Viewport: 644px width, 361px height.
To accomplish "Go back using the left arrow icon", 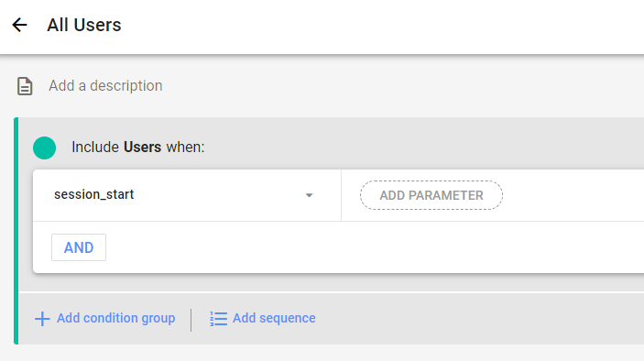I will (19, 25).
